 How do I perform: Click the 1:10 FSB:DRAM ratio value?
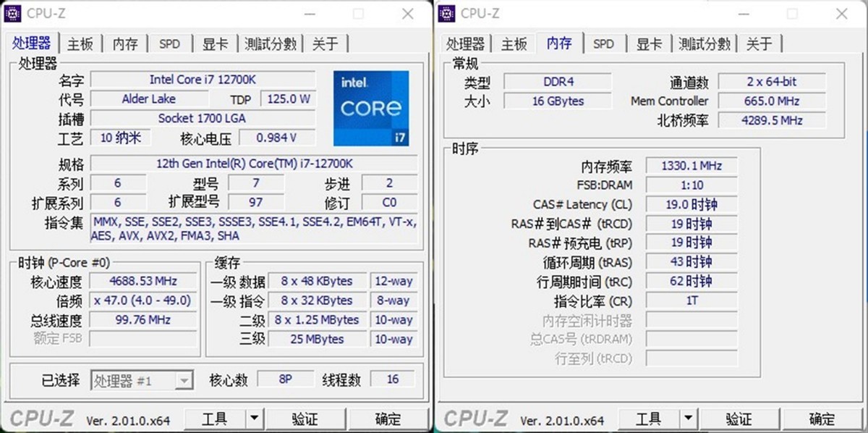692,185
